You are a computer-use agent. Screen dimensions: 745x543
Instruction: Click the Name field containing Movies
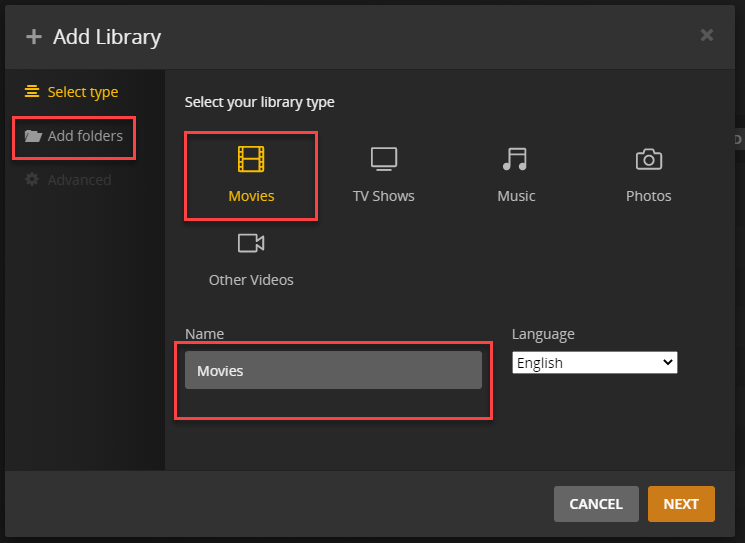point(333,371)
